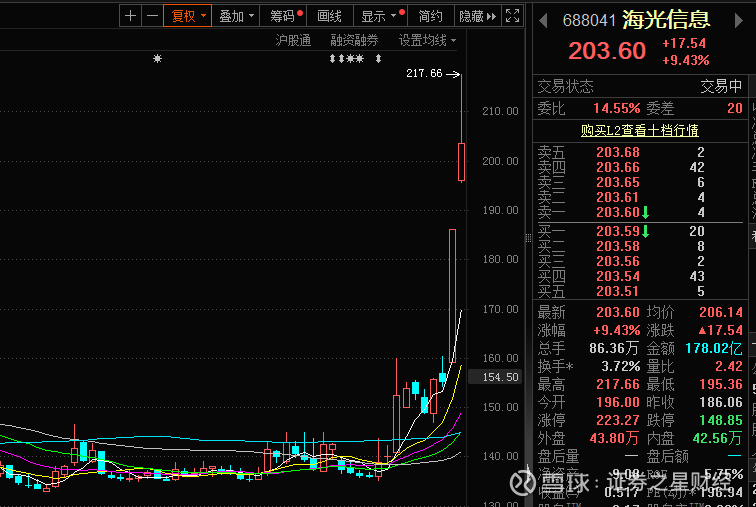Click the 买四 price 203.54

(x=618, y=277)
